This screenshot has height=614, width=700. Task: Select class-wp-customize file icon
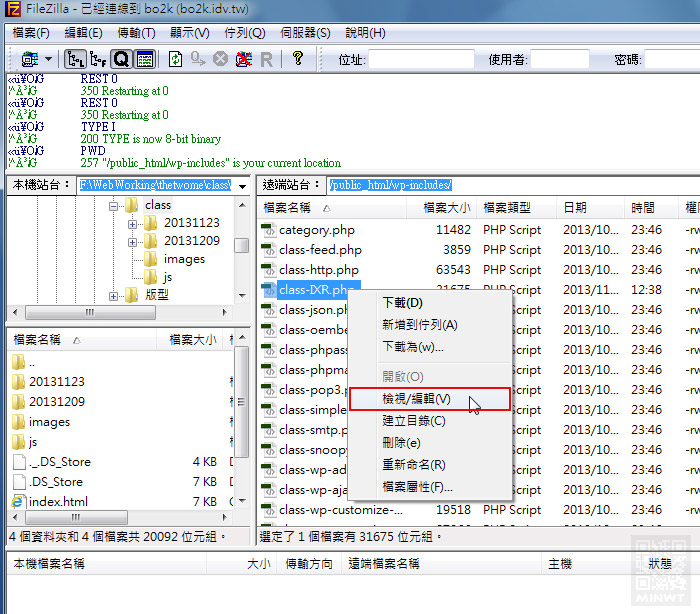268,510
